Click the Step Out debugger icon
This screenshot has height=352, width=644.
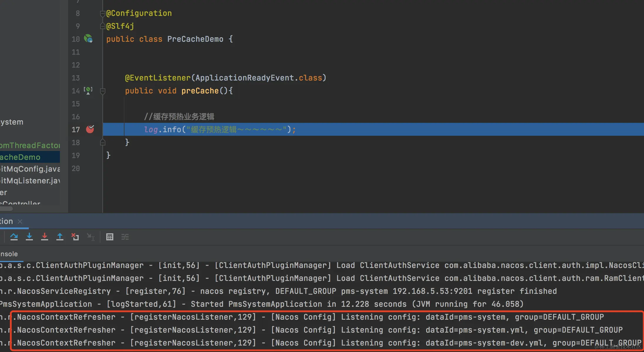point(60,237)
